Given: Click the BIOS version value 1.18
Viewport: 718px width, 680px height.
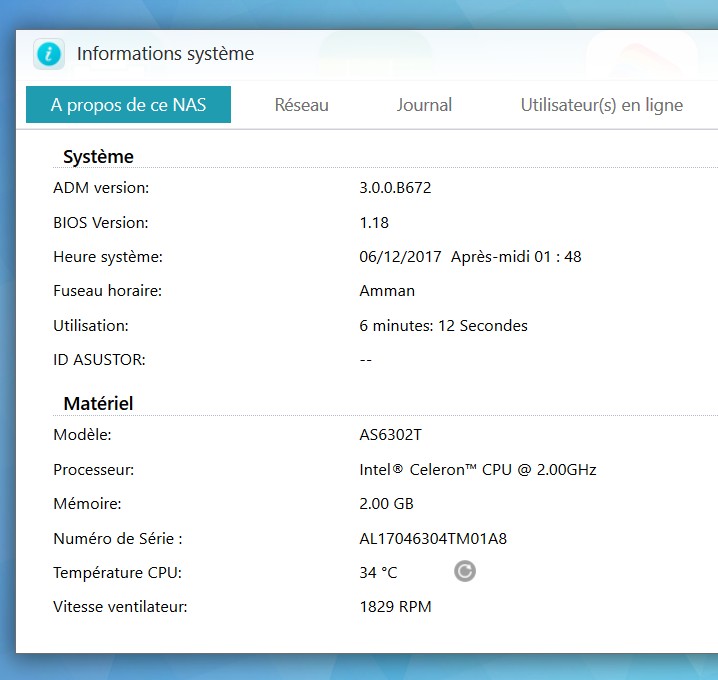Looking at the screenshot, I should [x=374, y=223].
